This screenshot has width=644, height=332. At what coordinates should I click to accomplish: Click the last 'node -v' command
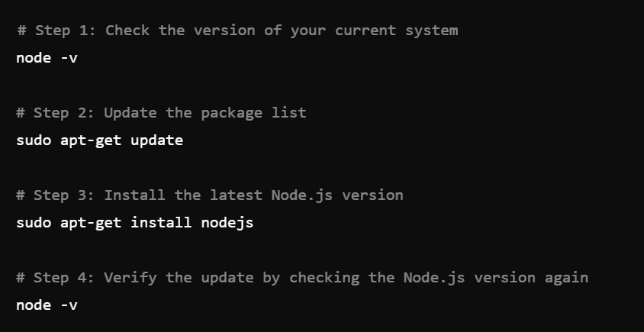coord(47,305)
